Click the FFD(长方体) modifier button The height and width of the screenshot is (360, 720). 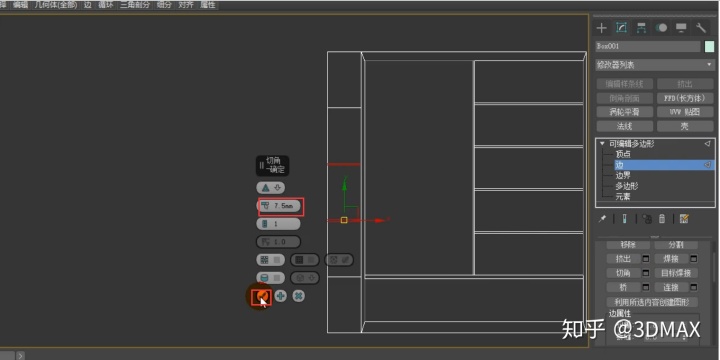[x=685, y=98]
